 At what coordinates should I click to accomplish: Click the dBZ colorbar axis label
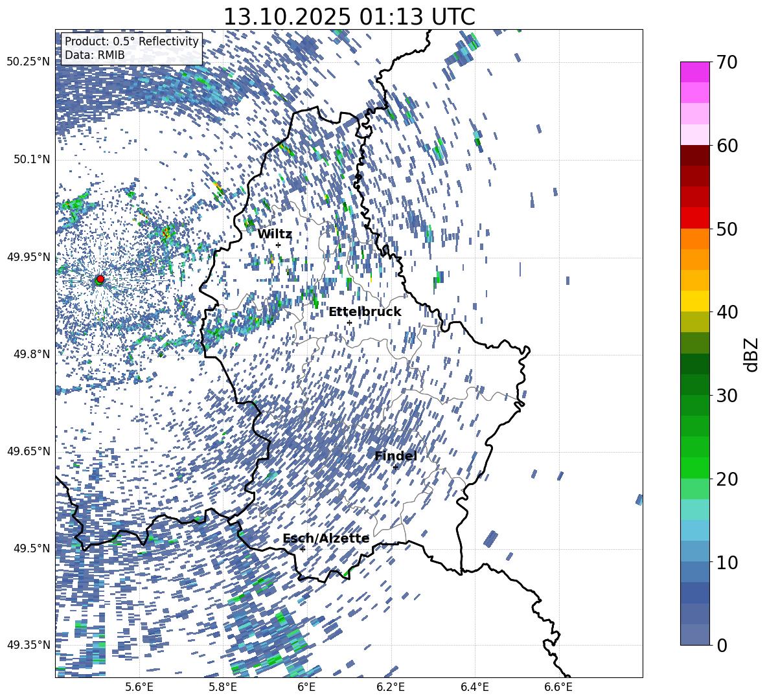click(752, 354)
